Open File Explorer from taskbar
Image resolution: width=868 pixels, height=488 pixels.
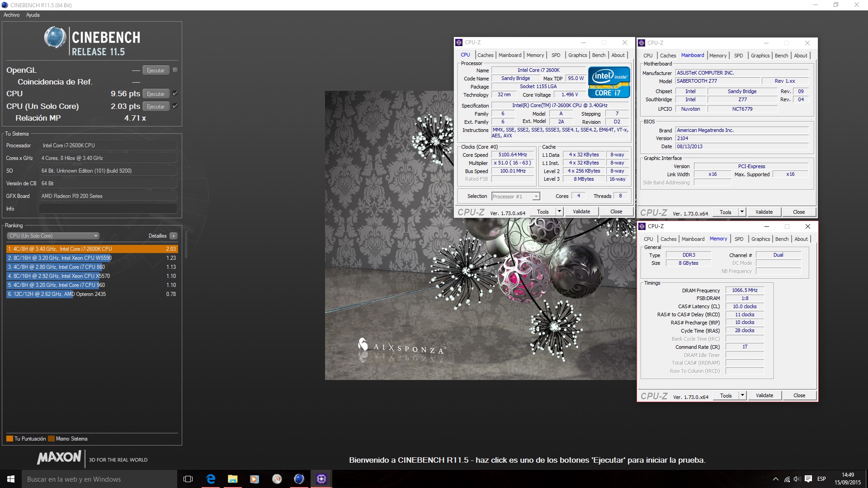click(232, 479)
